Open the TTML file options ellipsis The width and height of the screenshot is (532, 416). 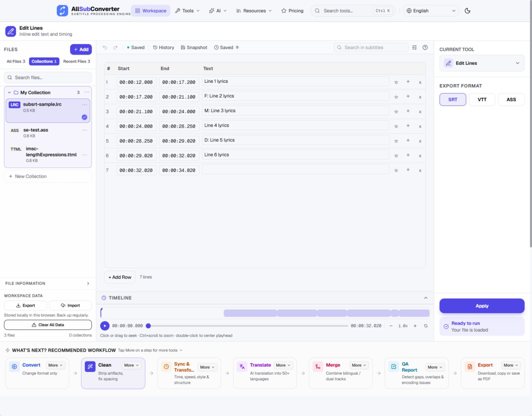84,155
